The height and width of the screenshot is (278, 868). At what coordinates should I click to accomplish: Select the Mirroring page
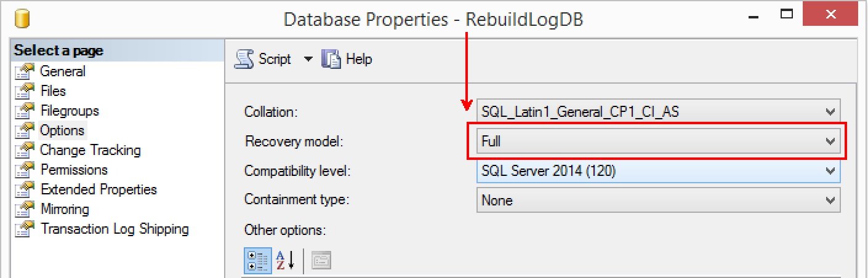(x=65, y=209)
